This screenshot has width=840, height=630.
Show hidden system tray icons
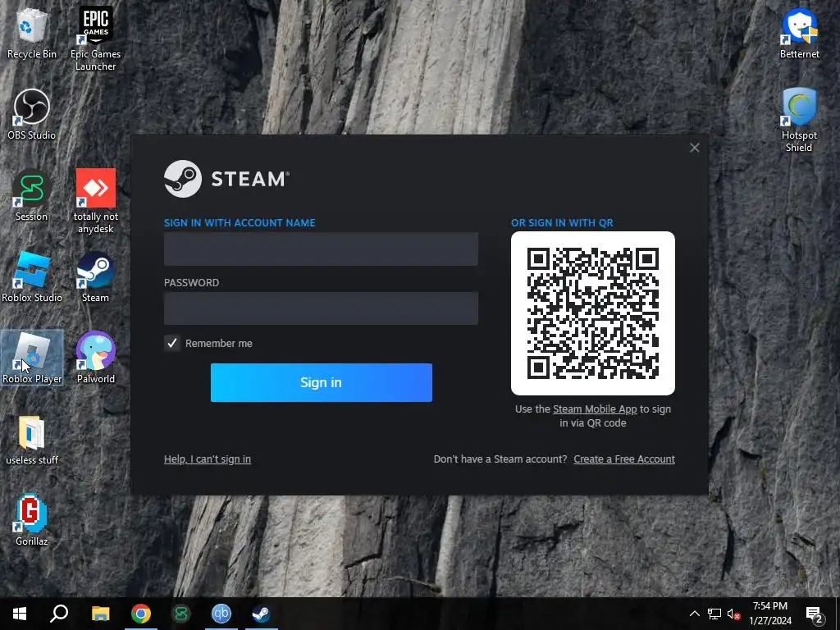pos(694,614)
